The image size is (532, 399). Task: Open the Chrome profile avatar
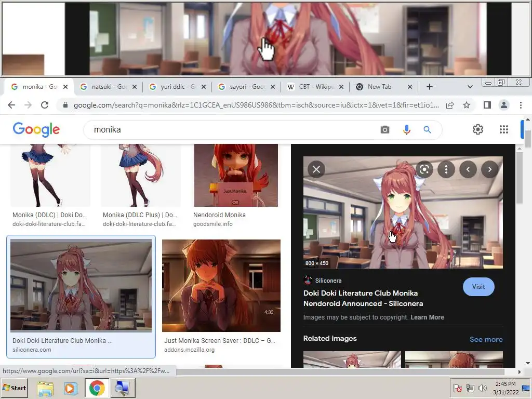[504, 105]
